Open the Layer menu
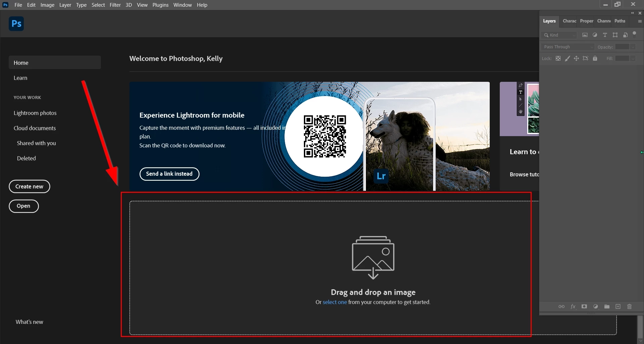 click(x=65, y=5)
